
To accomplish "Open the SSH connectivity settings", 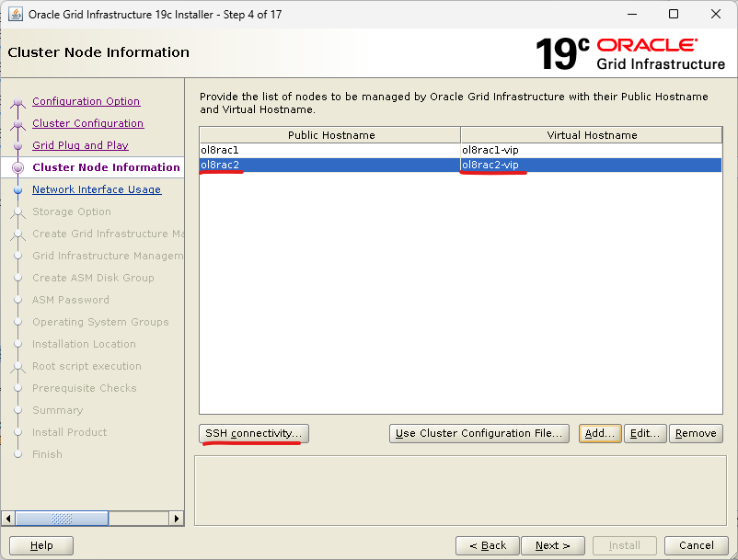I will point(254,433).
